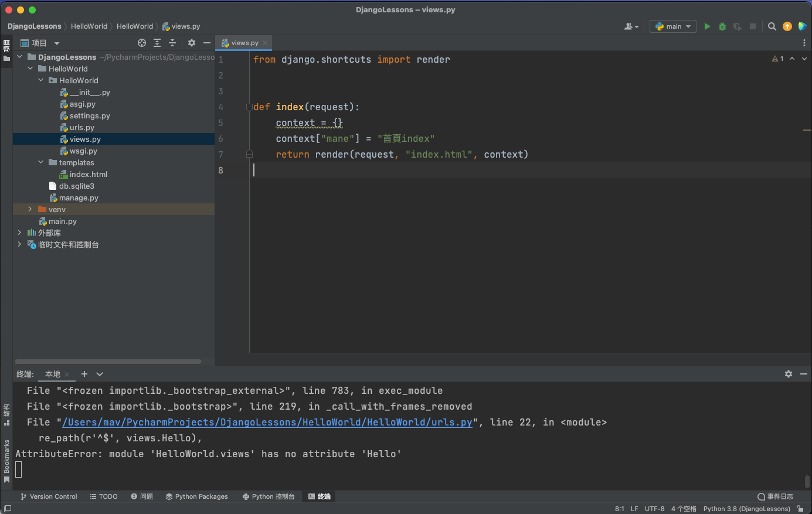Expand the venv folder

pyautogui.click(x=30, y=209)
